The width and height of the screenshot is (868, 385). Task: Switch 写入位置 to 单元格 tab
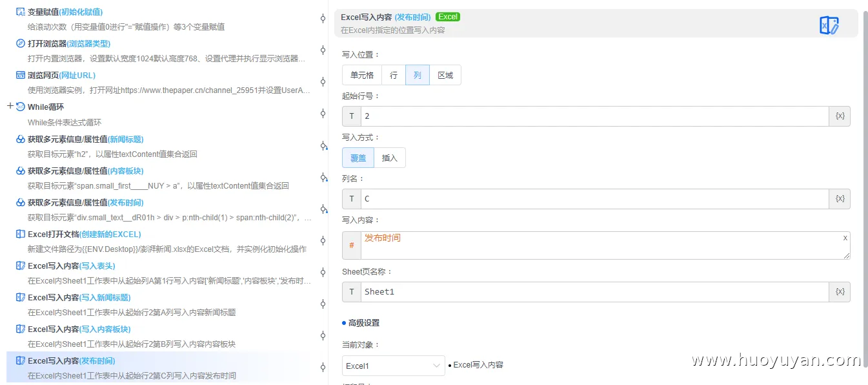click(x=361, y=74)
